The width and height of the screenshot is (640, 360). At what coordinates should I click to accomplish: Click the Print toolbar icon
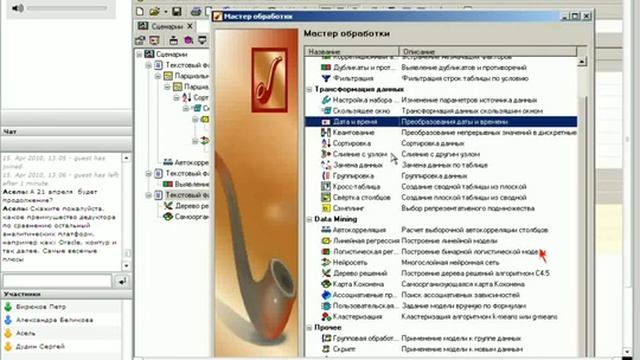[196, 11]
